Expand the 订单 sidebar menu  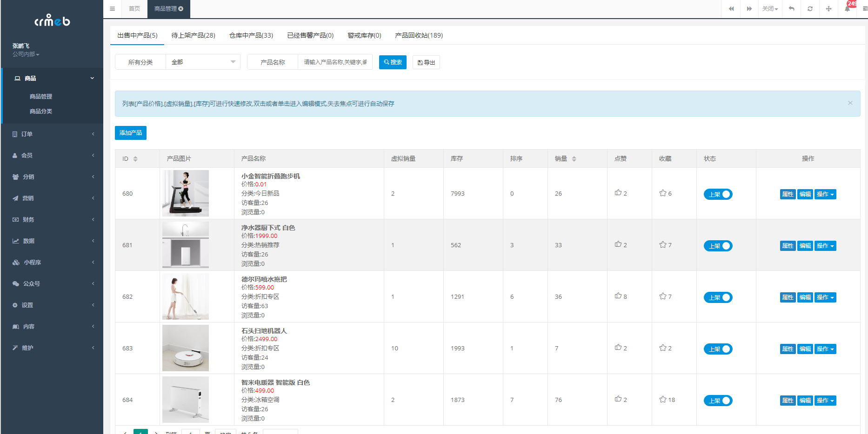pyautogui.click(x=52, y=134)
